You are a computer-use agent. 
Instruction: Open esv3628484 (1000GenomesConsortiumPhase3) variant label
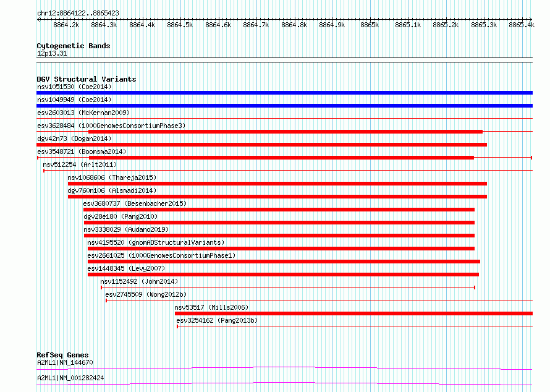coord(111,126)
